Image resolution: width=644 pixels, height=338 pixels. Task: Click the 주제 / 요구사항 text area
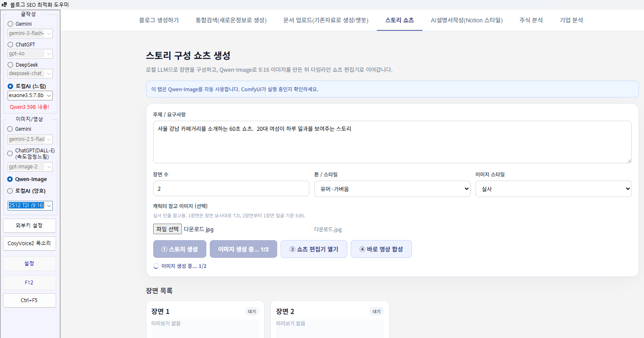tap(392, 142)
